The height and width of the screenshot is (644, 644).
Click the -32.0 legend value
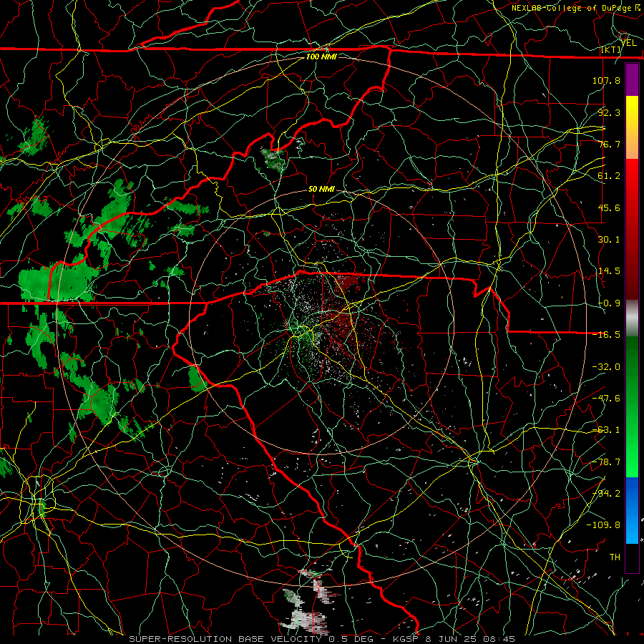point(606,367)
